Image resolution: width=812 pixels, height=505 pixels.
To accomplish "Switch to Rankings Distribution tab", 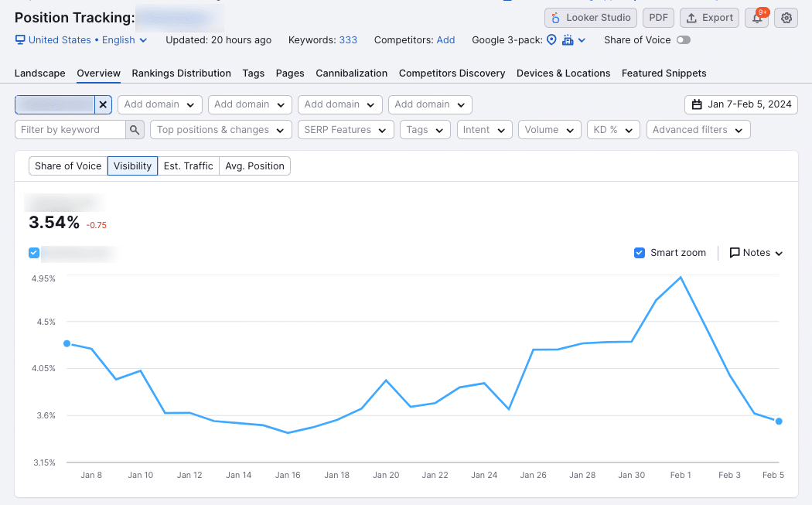I will [x=181, y=73].
